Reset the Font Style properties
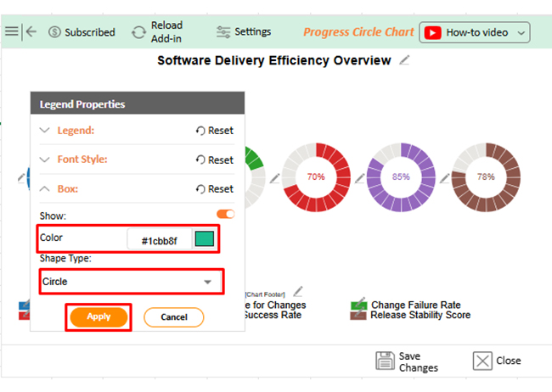Image resolution: width=552 pixels, height=392 pixels. point(214,160)
